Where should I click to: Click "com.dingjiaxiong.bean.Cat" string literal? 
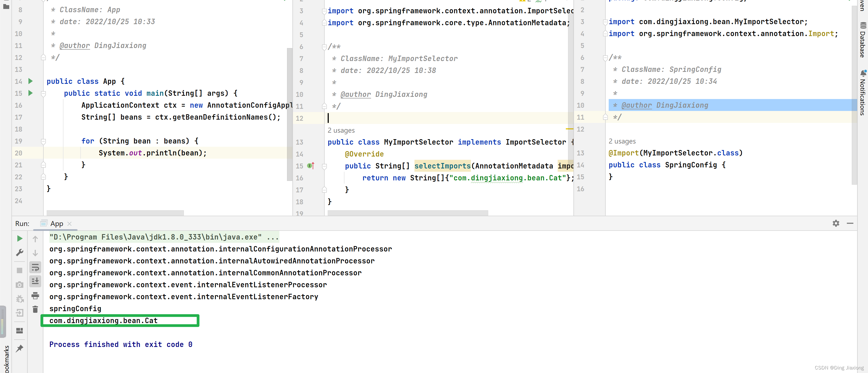click(x=508, y=178)
